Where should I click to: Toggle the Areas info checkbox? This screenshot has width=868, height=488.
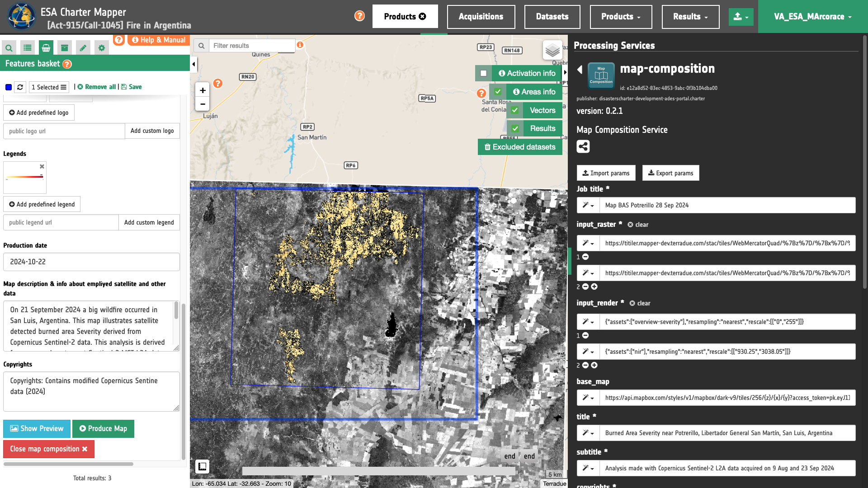tap(498, 92)
